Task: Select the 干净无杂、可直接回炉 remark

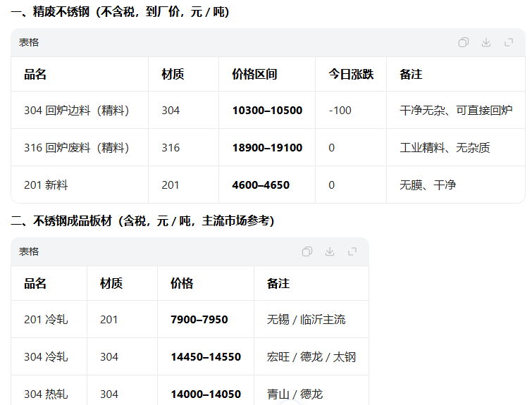Action: 456,111
